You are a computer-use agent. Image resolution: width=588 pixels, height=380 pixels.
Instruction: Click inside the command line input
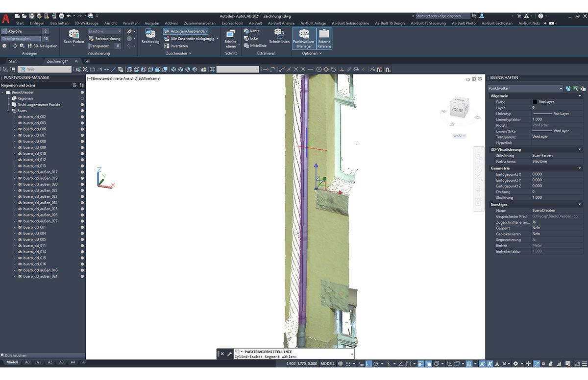coord(294,357)
